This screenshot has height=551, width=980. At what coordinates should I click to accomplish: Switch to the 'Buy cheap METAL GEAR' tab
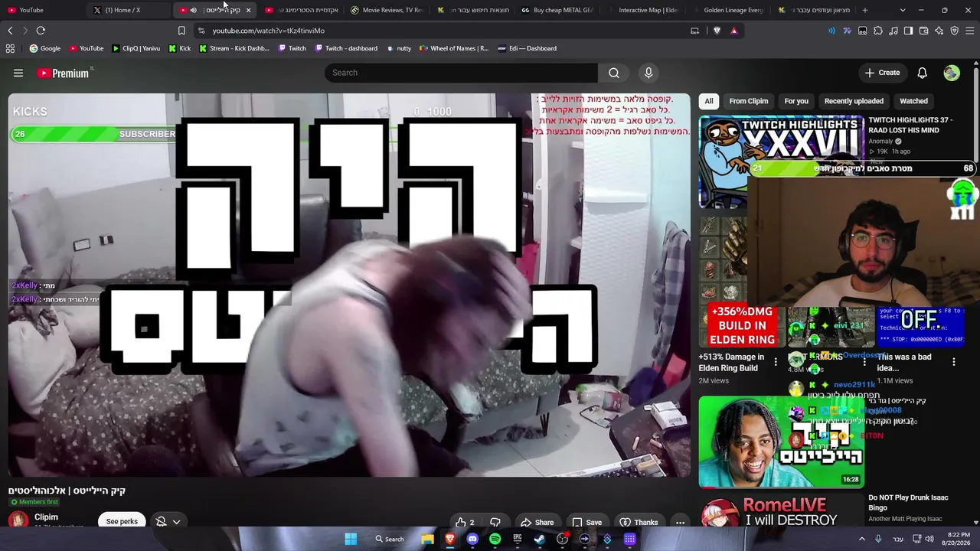tap(557, 10)
